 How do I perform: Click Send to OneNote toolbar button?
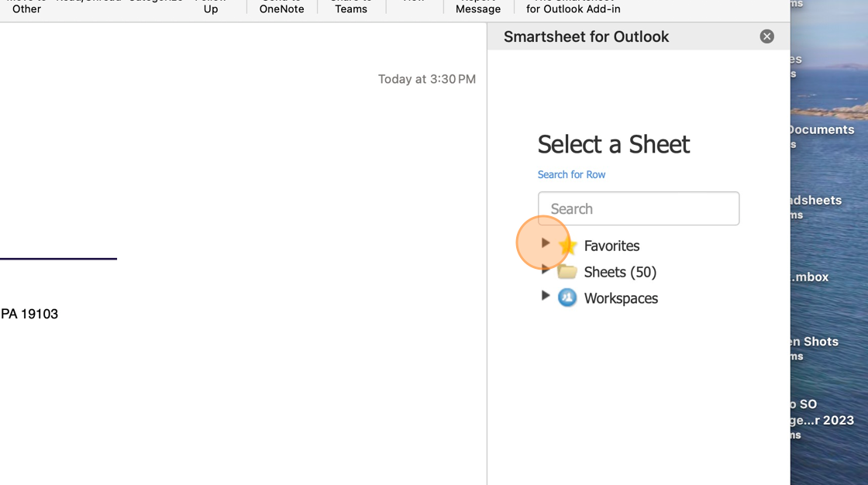click(x=281, y=7)
